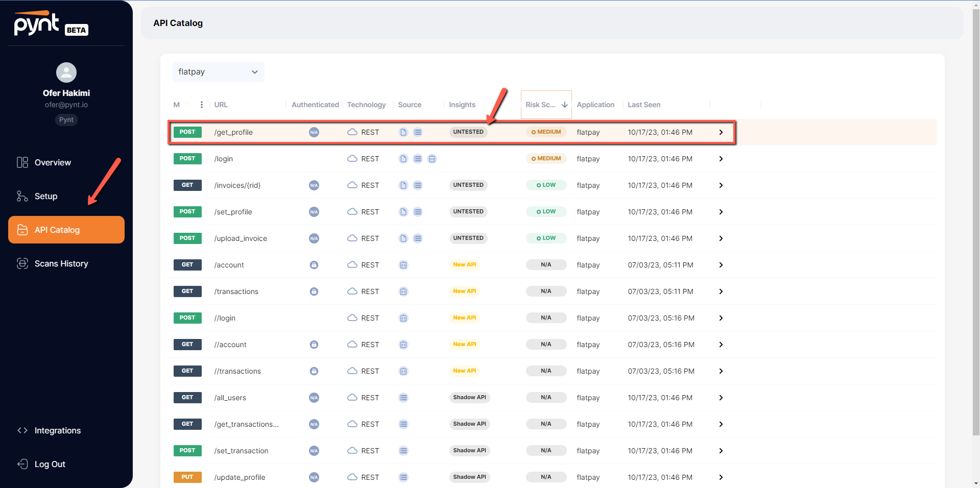Click the pynt logo

point(37,23)
